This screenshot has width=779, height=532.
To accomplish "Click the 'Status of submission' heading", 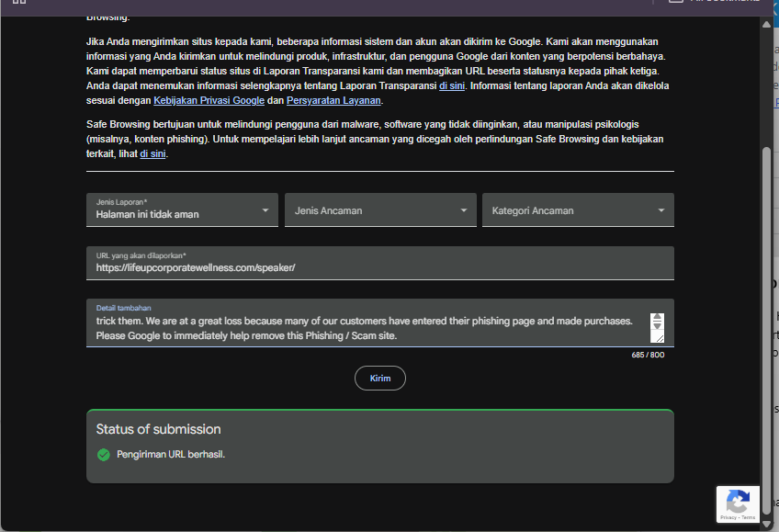I will click(x=159, y=429).
